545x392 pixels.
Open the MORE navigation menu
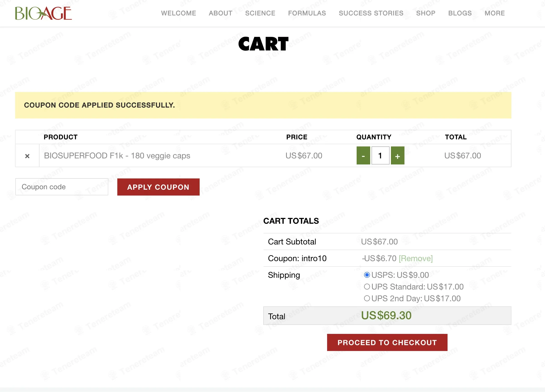tap(494, 13)
